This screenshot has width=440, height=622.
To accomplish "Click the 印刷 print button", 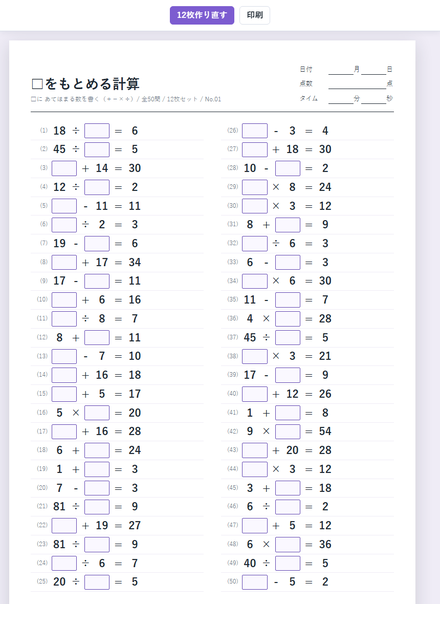I will click(x=255, y=15).
